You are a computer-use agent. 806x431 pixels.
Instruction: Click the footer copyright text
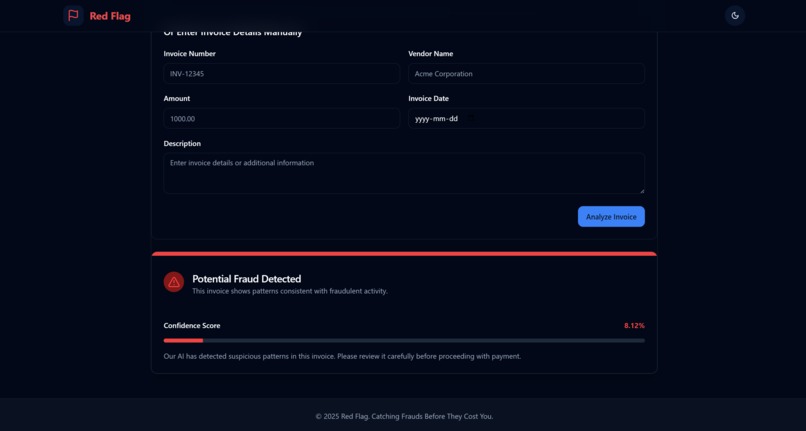coord(404,417)
